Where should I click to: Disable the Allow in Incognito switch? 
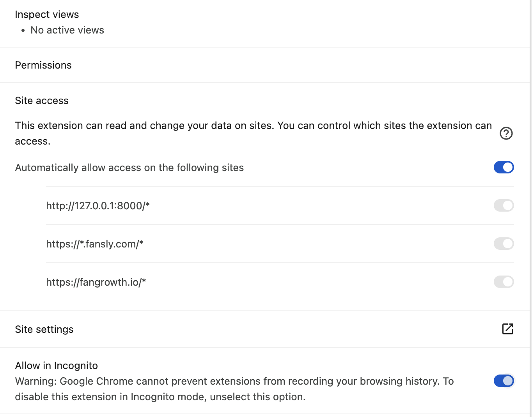tap(504, 381)
